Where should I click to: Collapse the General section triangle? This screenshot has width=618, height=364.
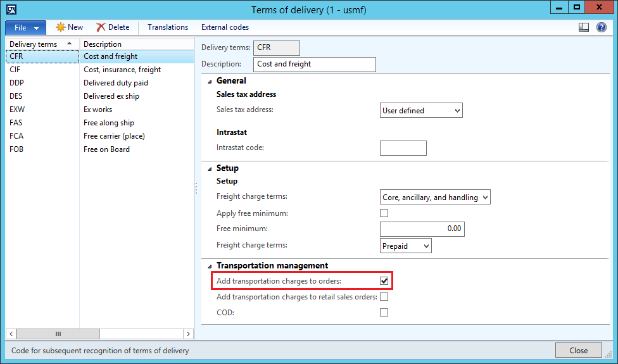(210, 81)
